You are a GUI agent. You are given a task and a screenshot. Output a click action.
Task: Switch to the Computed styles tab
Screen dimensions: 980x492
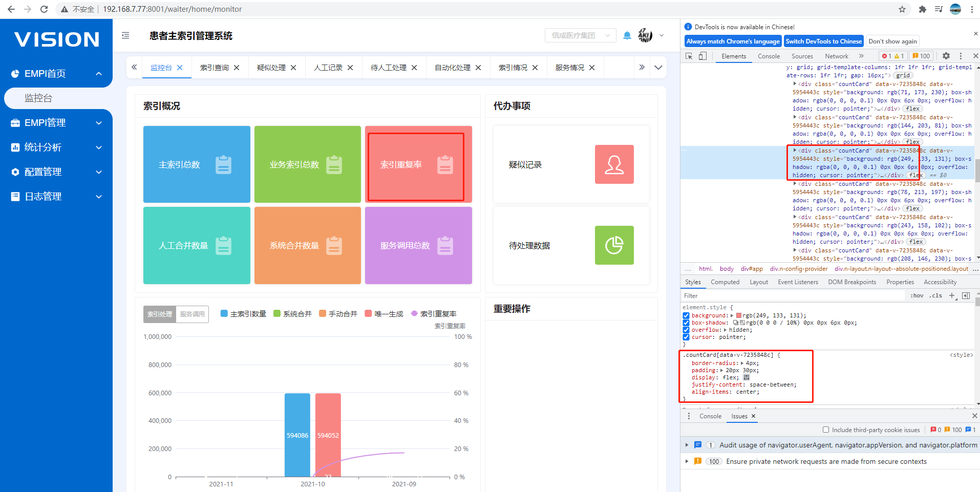725,282
